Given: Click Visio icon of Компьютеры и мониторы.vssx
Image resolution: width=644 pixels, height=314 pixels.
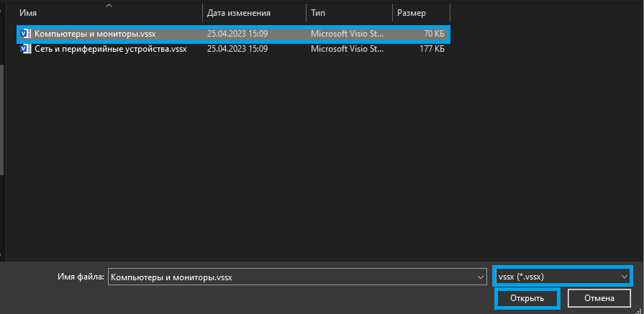Looking at the screenshot, I should [x=26, y=34].
